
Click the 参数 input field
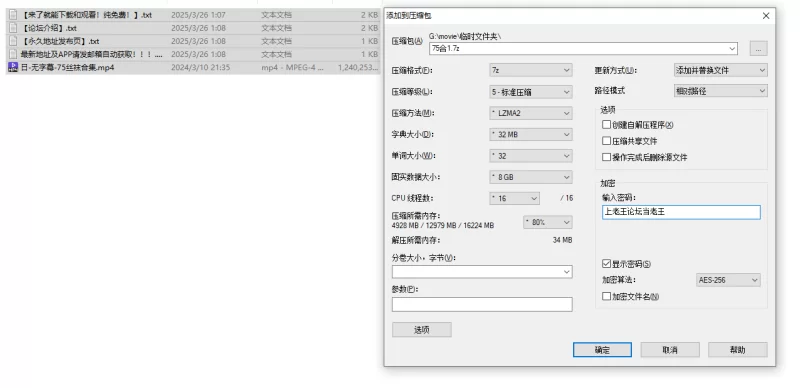482,305
